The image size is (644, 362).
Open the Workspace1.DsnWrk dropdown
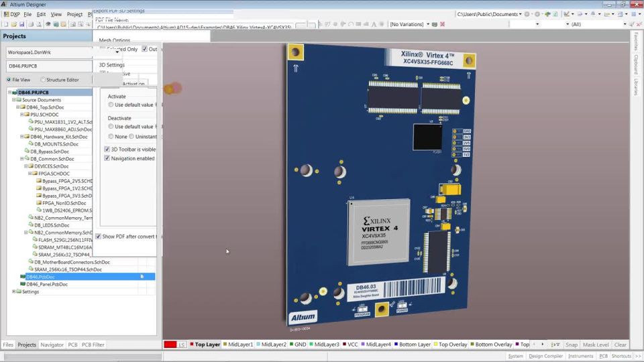click(117, 52)
